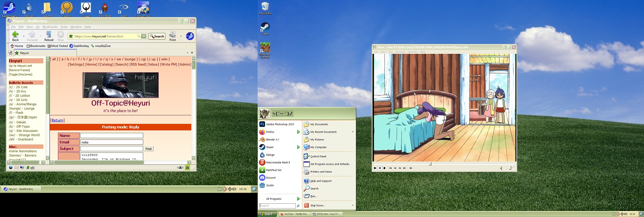
Task: Click the Name input field on reply form
Action: pyautogui.click(x=111, y=135)
